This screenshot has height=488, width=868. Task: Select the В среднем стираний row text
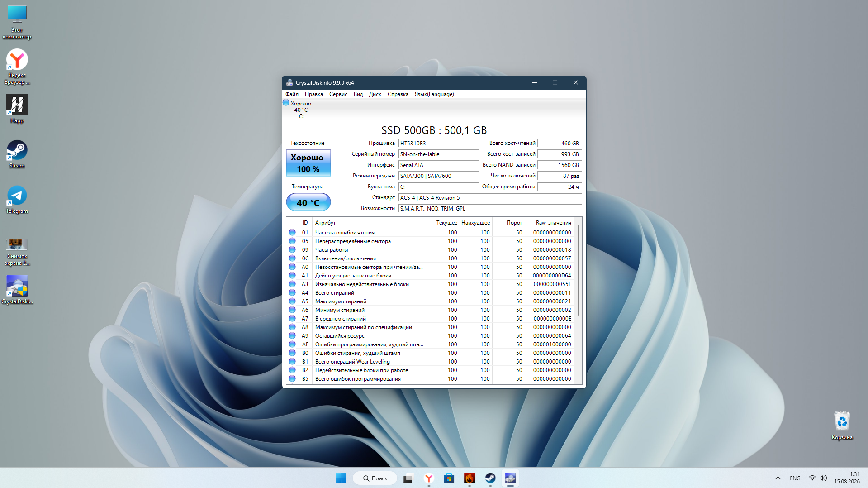point(340,319)
